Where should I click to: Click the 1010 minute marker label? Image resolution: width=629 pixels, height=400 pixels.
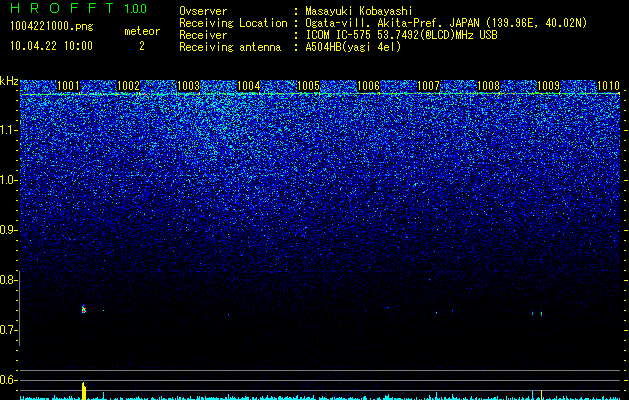tap(609, 86)
